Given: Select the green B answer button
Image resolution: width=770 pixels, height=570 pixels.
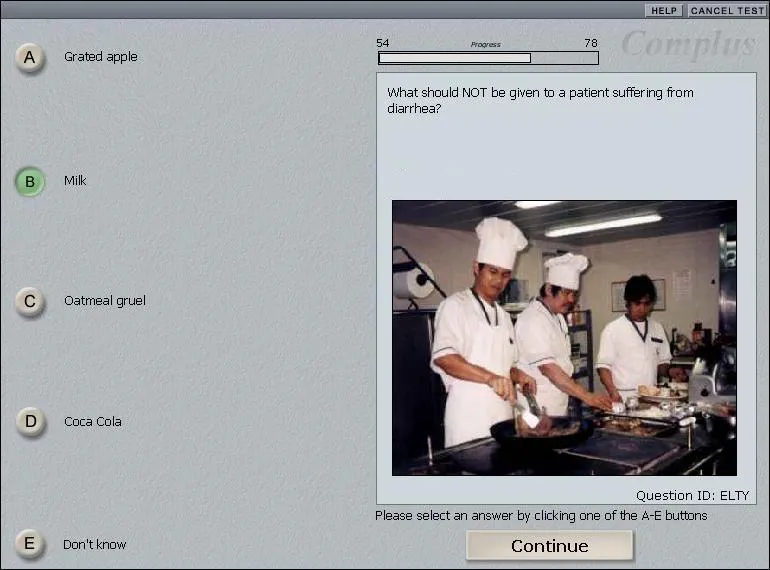Looking at the screenshot, I should tap(29, 182).
